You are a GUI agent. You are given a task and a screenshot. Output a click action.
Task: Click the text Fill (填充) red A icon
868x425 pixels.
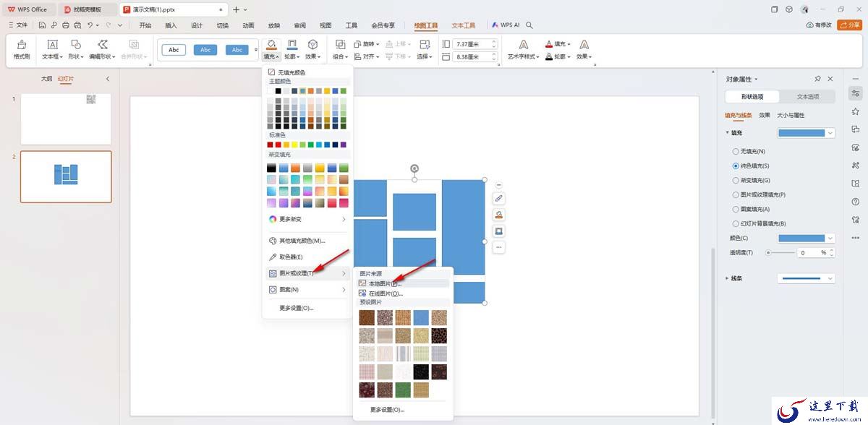[549, 44]
